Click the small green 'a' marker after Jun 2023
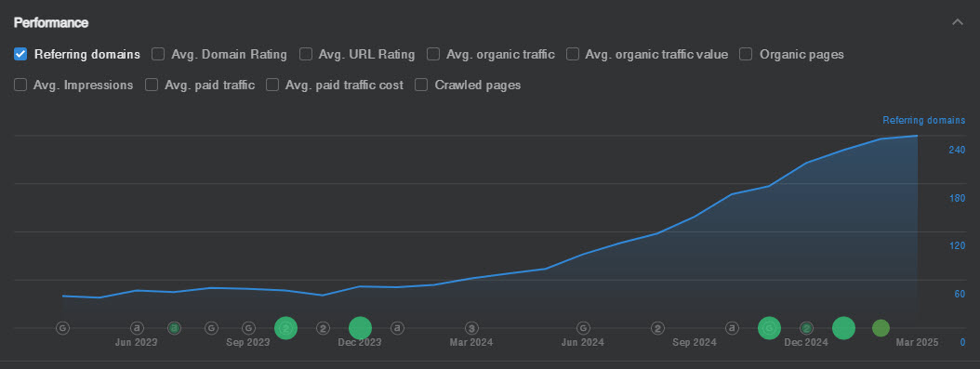Screen dimensions: 980x369 [x=175, y=328]
